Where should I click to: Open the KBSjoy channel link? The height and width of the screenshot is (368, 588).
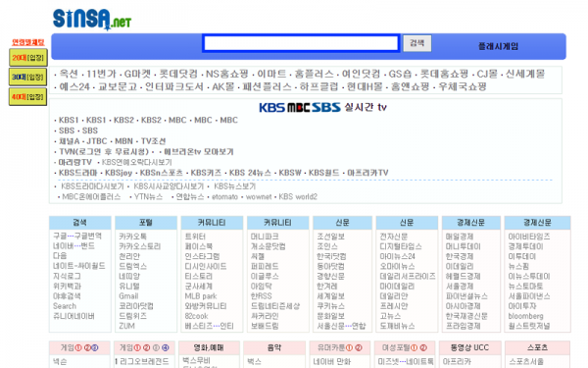pos(119,173)
